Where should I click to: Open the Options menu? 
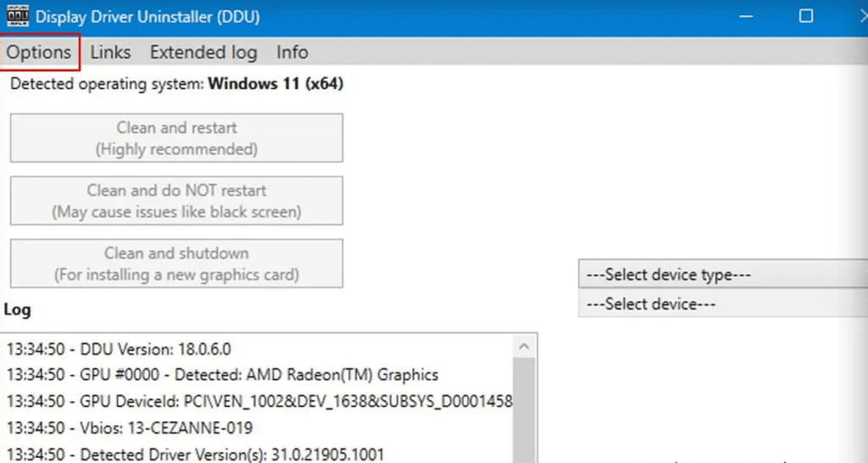39,53
